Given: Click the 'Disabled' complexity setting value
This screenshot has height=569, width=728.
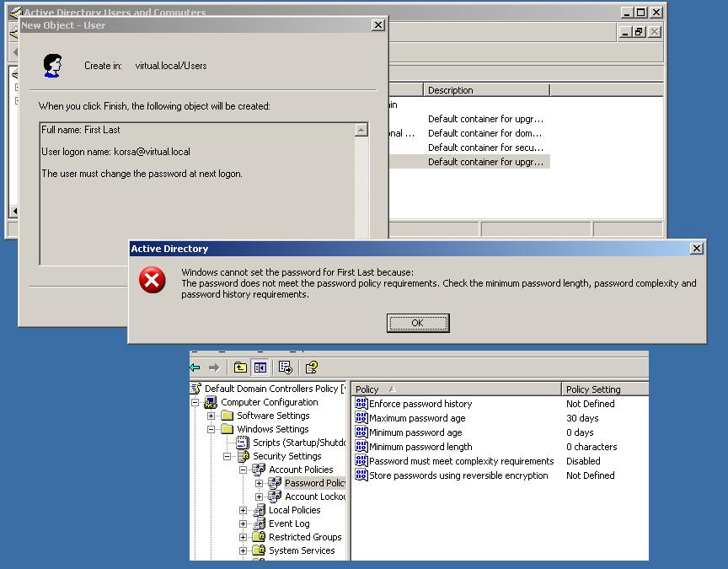Looking at the screenshot, I should coord(583,461).
